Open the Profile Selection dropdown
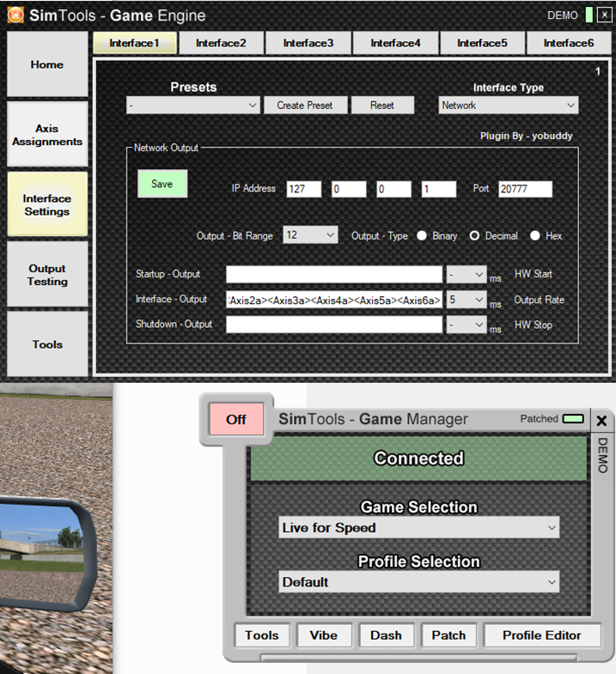 pyautogui.click(x=419, y=582)
